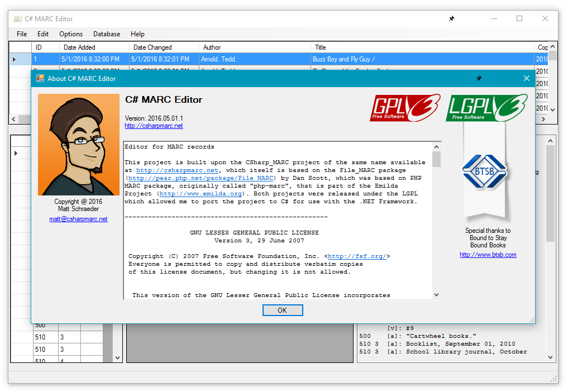Click the cartoon author portrait

click(x=79, y=145)
